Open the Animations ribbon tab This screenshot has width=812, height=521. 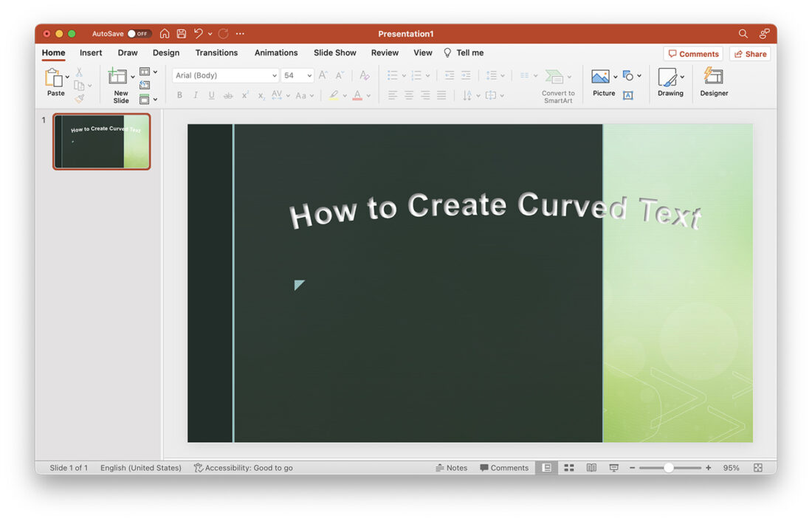[x=276, y=52]
